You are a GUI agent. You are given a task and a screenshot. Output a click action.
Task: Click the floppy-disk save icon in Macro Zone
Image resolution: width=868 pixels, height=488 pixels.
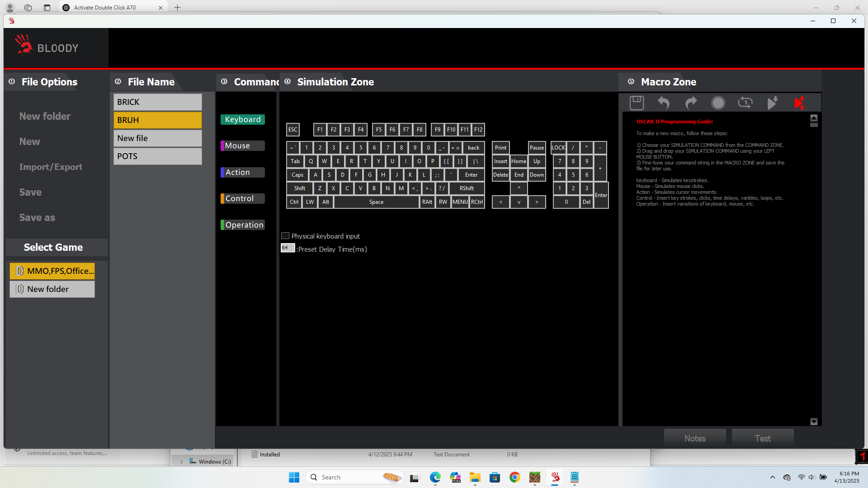tap(637, 103)
